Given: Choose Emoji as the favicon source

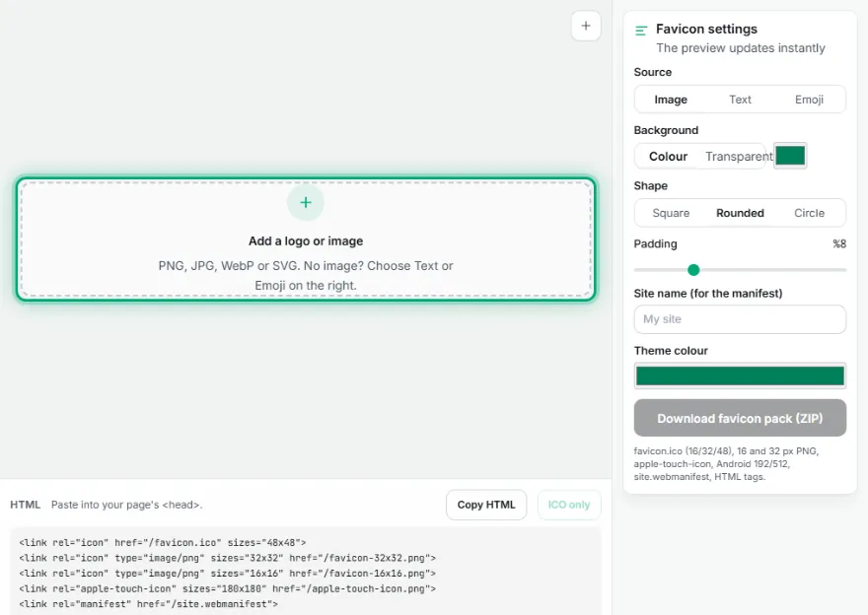Looking at the screenshot, I should [x=809, y=100].
